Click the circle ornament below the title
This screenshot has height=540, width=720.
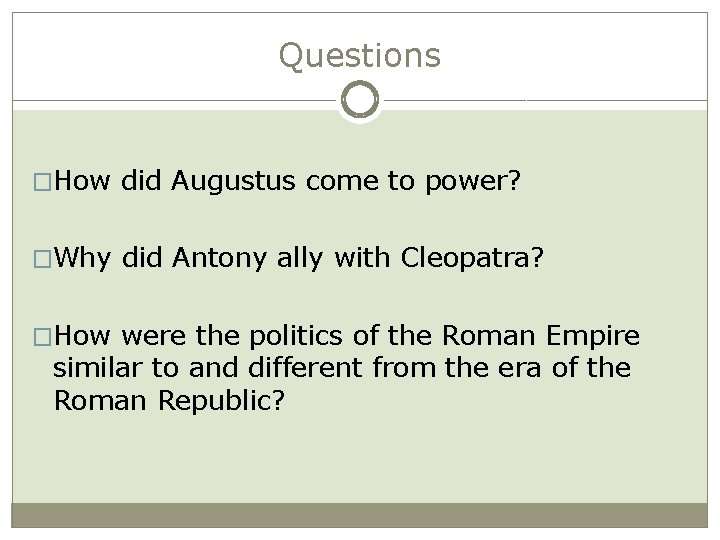click(x=359, y=100)
